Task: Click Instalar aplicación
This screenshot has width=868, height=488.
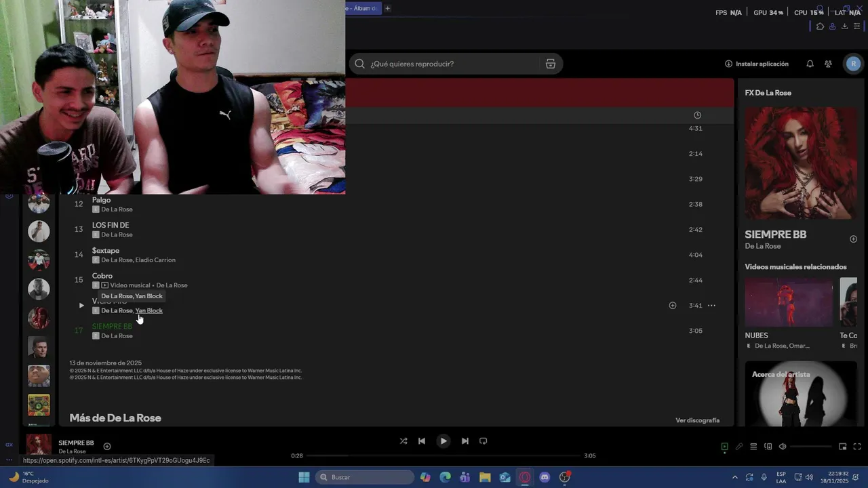Action: [757, 64]
